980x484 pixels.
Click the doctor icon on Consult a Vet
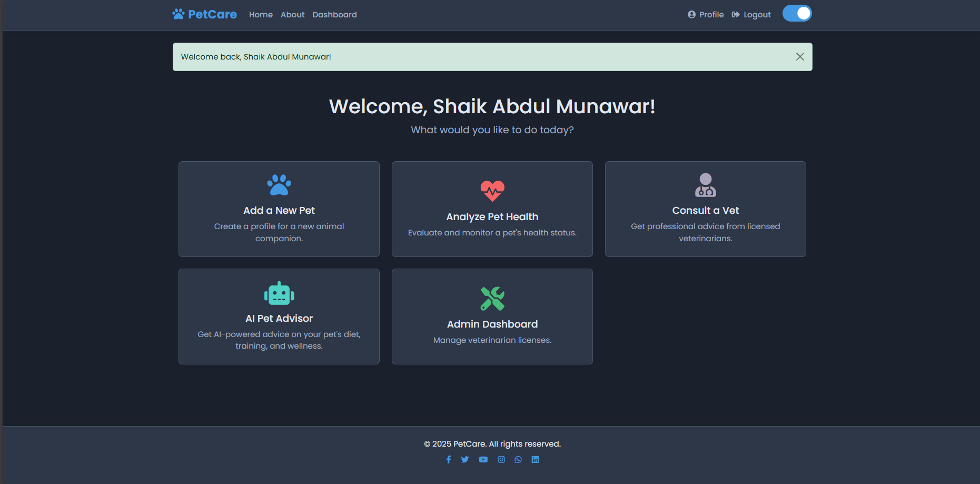705,185
